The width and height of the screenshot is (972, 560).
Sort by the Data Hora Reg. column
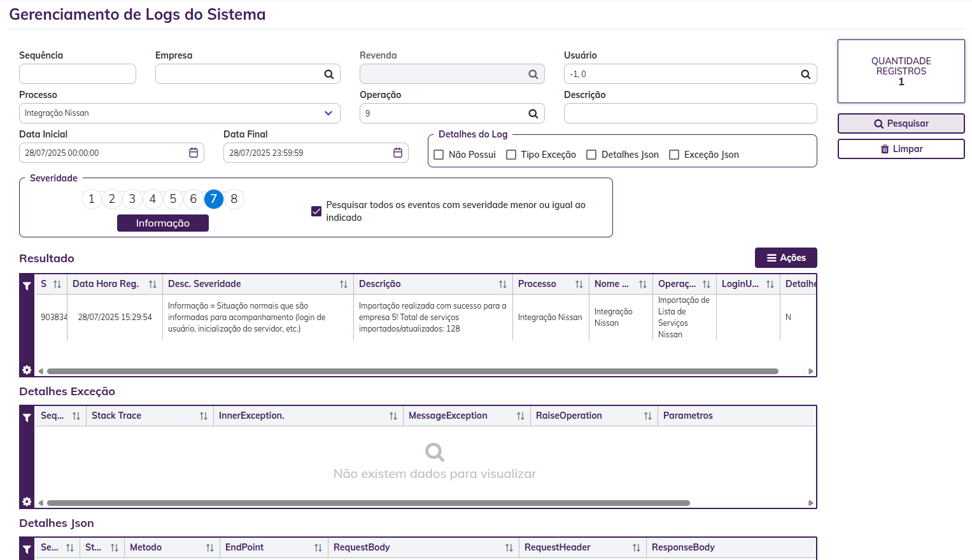[152, 284]
